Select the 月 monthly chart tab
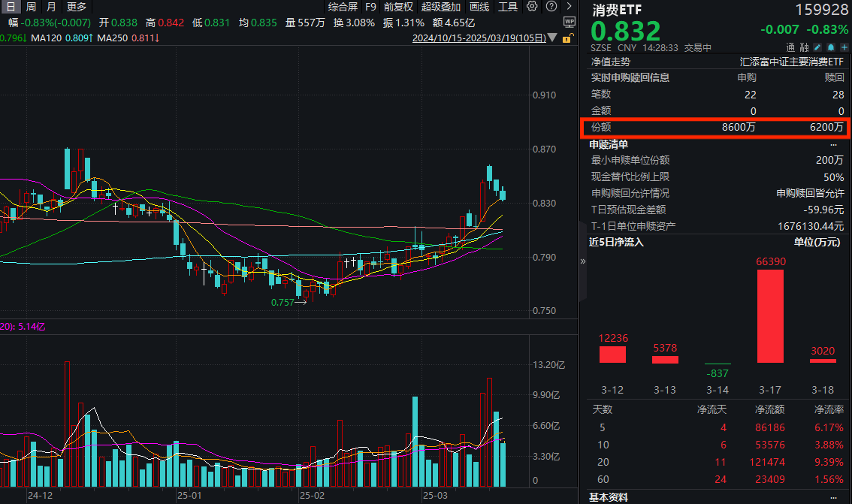The height and width of the screenshot is (504, 852). pyautogui.click(x=50, y=6)
